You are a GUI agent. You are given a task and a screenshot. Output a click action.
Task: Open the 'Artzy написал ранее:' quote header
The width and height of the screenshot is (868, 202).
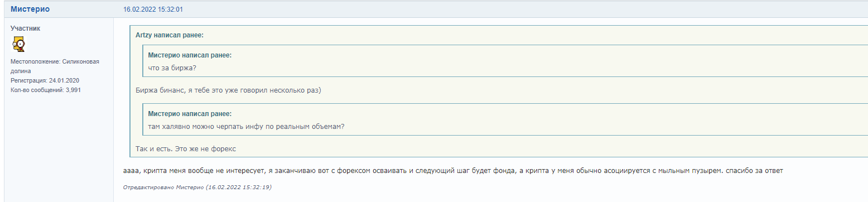coord(170,35)
